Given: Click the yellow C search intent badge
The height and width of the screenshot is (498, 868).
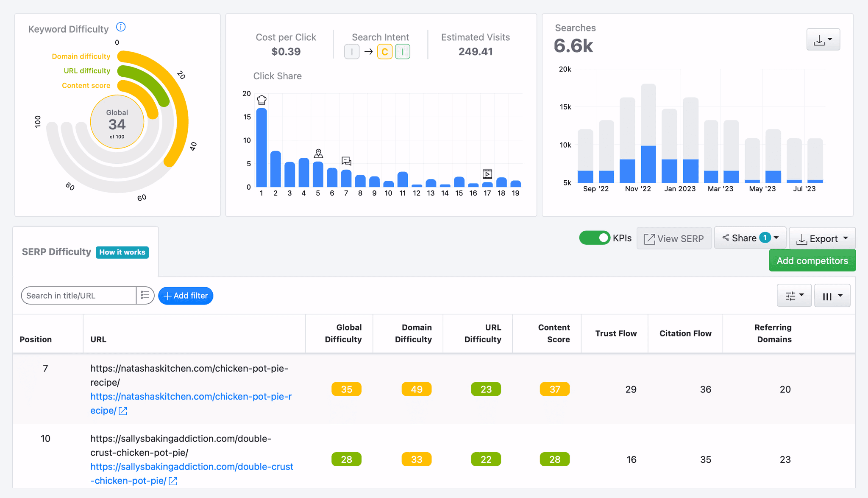Looking at the screenshot, I should [x=384, y=52].
